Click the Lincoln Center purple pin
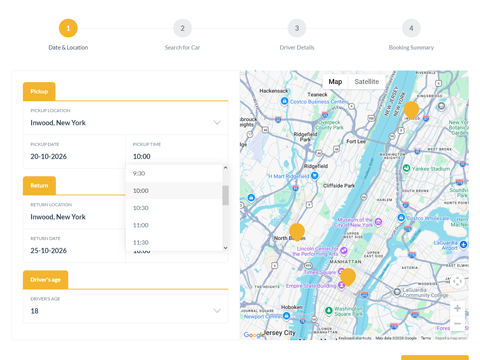This screenshot has height=360, width=480. [x=344, y=250]
